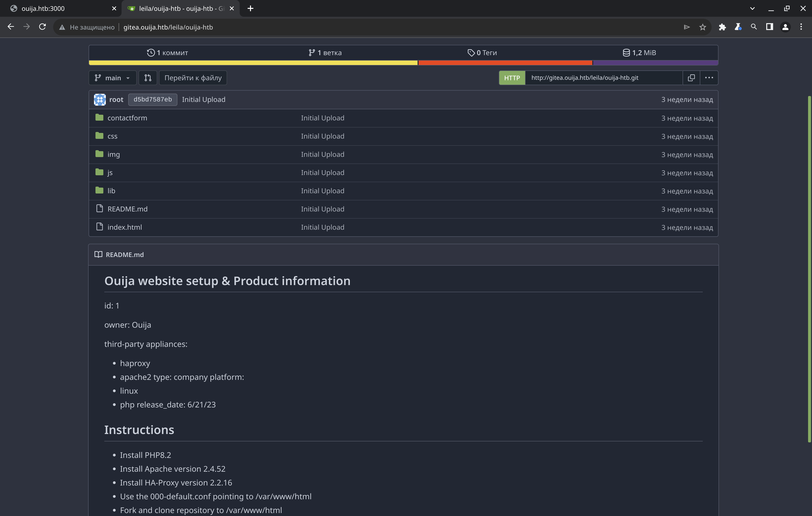The image size is (812, 516).
Task: Go back with browser back arrow
Action: tap(11, 27)
